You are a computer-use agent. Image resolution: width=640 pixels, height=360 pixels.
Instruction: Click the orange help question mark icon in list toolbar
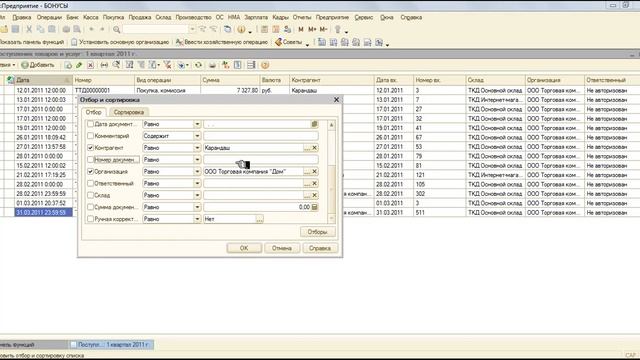tap(265, 65)
